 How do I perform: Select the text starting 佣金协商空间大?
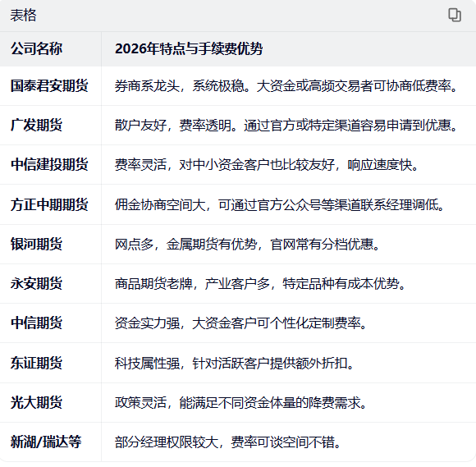point(280,204)
